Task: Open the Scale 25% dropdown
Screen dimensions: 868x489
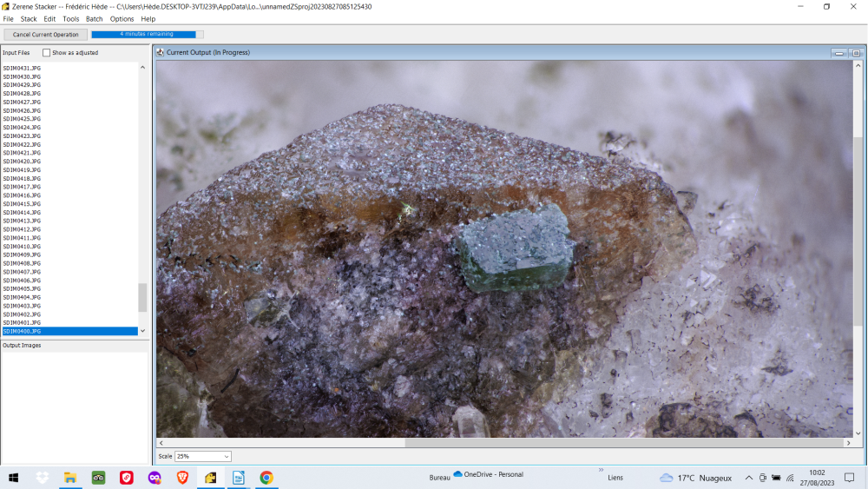Action: coord(203,456)
